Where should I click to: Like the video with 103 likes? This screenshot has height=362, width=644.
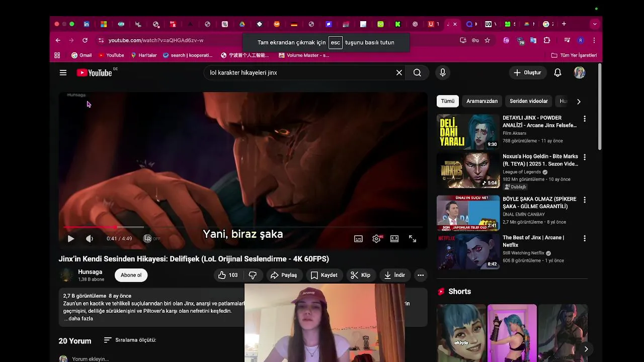228,275
